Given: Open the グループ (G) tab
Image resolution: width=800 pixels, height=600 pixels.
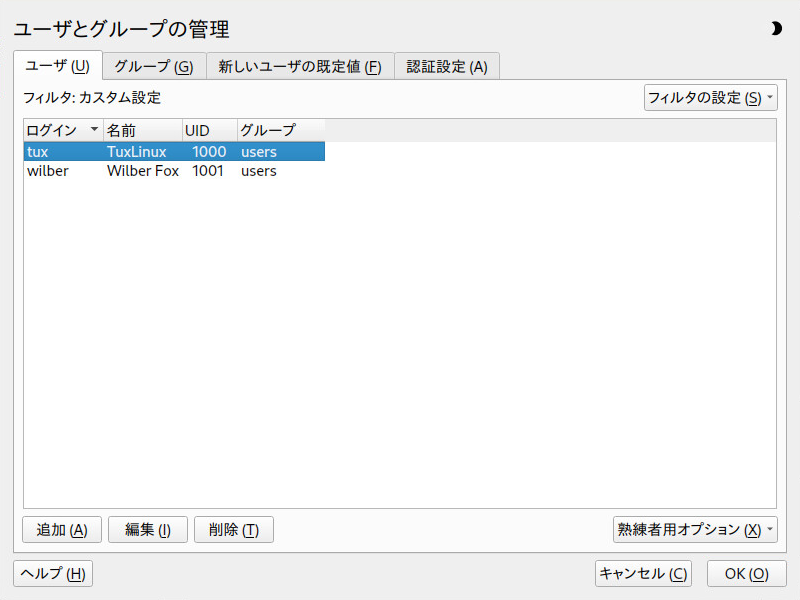Looking at the screenshot, I should (153, 67).
